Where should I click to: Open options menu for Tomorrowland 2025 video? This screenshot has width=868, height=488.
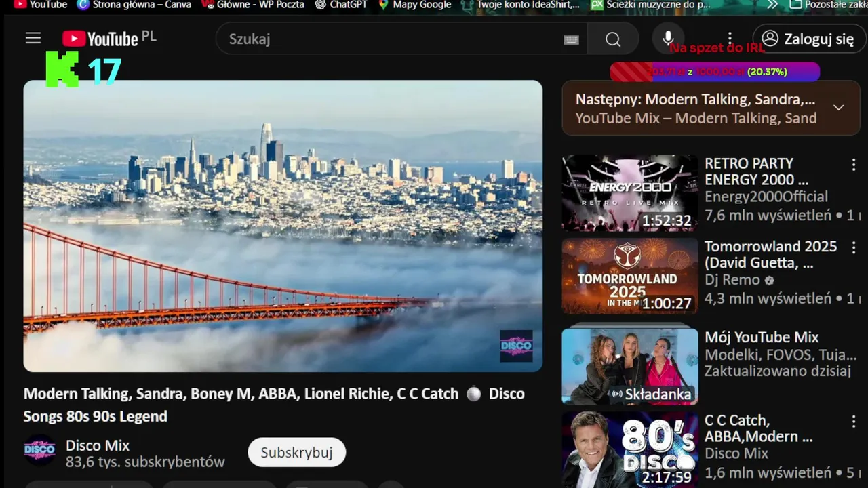click(x=854, y=248)
